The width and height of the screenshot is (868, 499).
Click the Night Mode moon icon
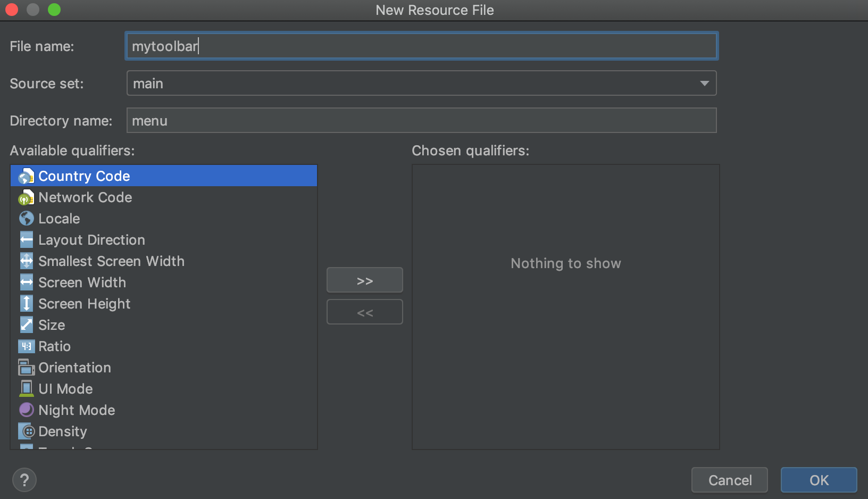click(26, 410)
